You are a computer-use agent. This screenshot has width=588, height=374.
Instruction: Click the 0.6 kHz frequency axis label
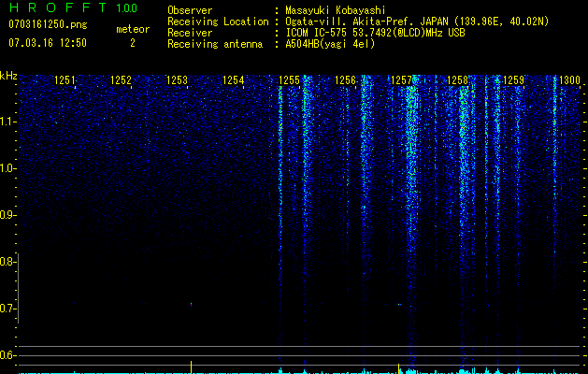[7, 355]
